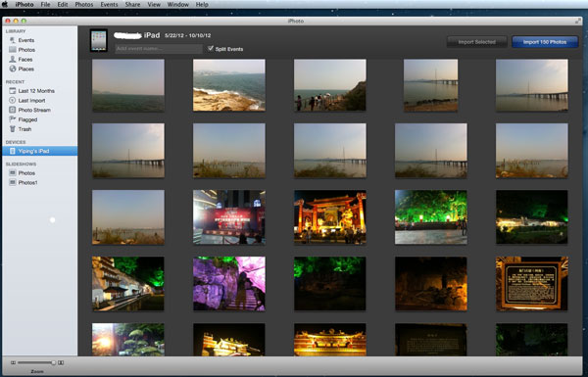Select the Flagged flag icon
Image resolution: width=588 pixels, height=377 pixels.
click(x=13, y=119)
